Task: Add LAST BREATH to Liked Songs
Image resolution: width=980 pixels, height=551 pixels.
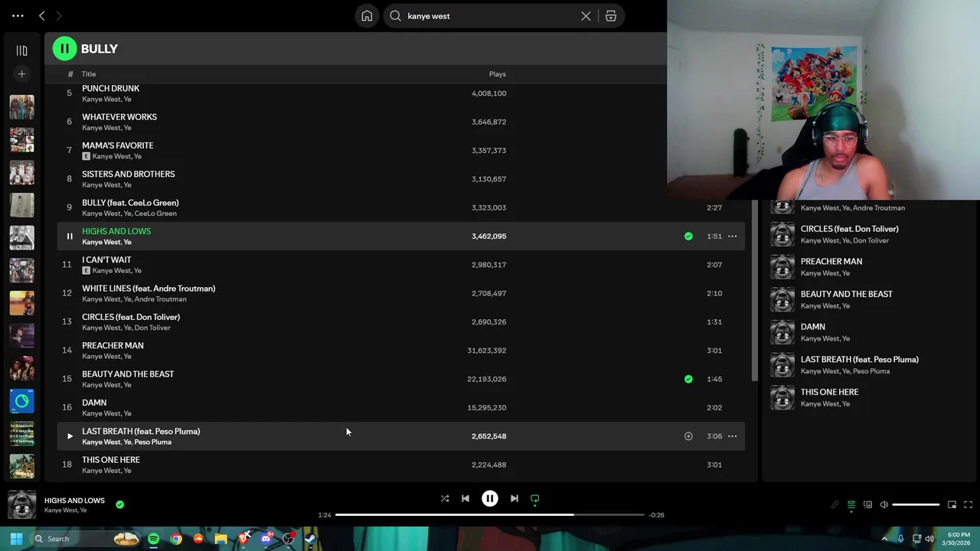Action: [x=688, y=436]
